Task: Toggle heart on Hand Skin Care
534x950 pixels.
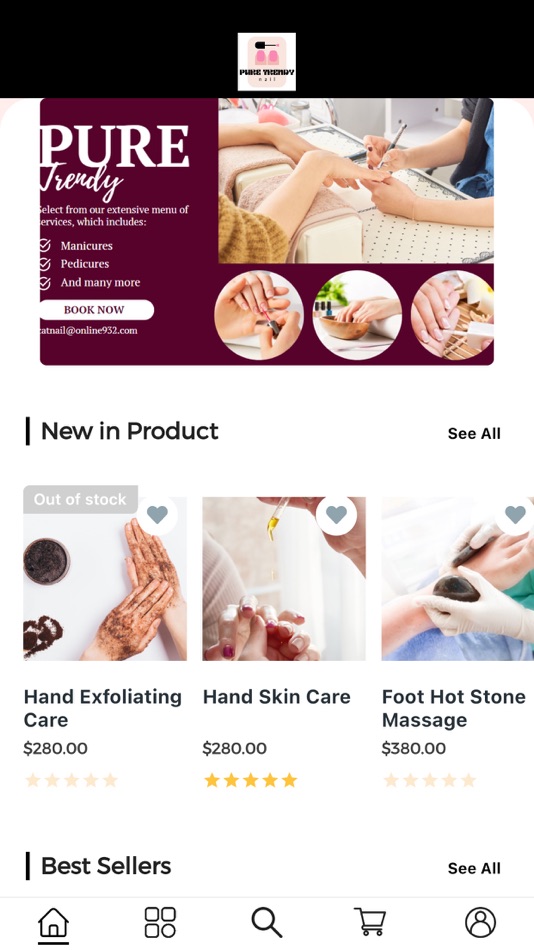Action: [336, 514]
